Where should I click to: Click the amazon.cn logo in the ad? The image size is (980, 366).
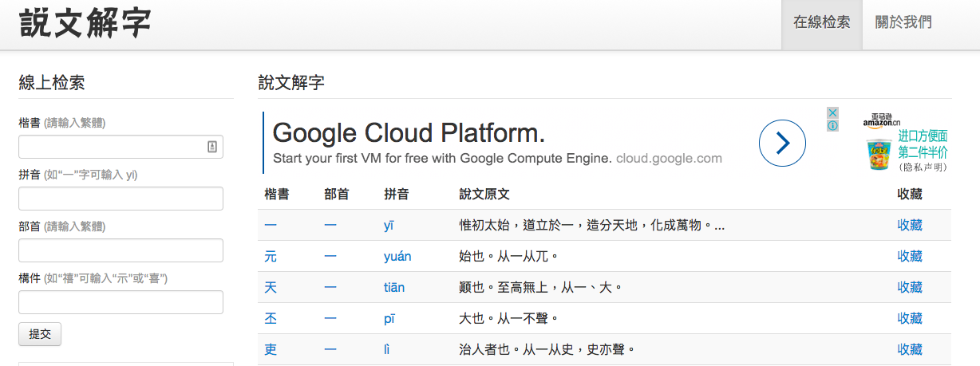(881, 121)
